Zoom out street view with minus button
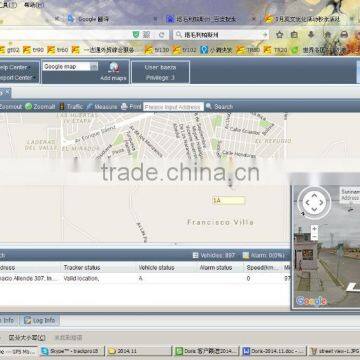 (314, 237)
